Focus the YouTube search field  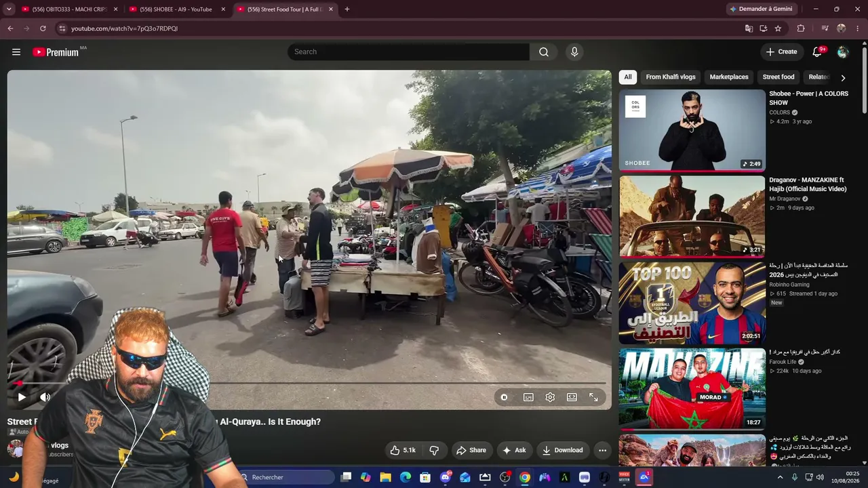[409, 52]
